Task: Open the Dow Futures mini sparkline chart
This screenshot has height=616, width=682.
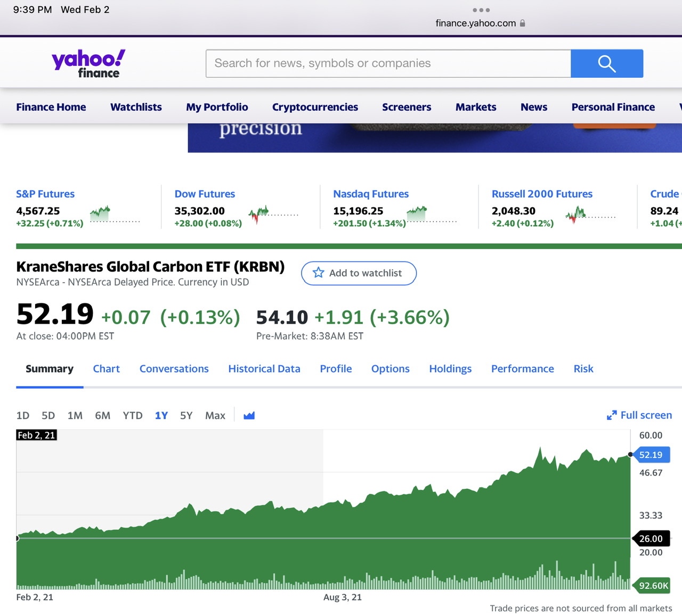Action: (x=273, y=215)
